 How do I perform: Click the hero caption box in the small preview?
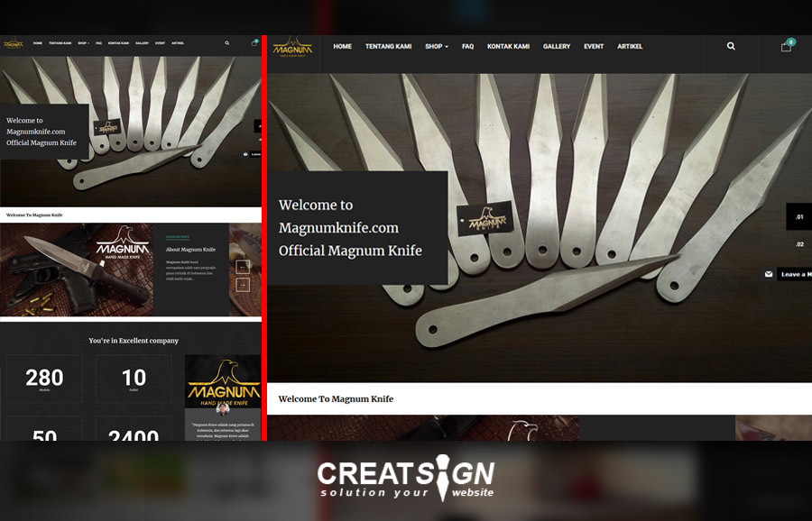[44, 132]
